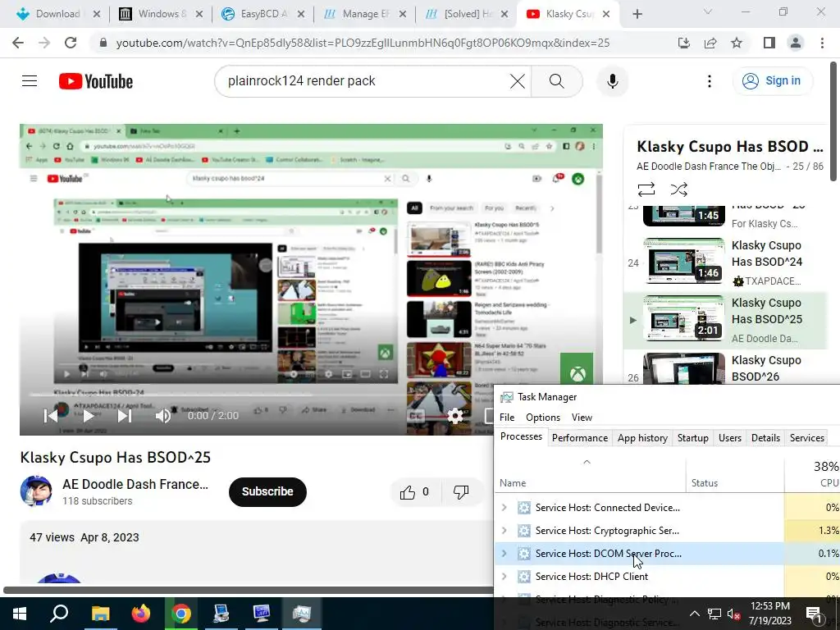
Task: Sign in to YouTube
Action: (x=772, y=81)
